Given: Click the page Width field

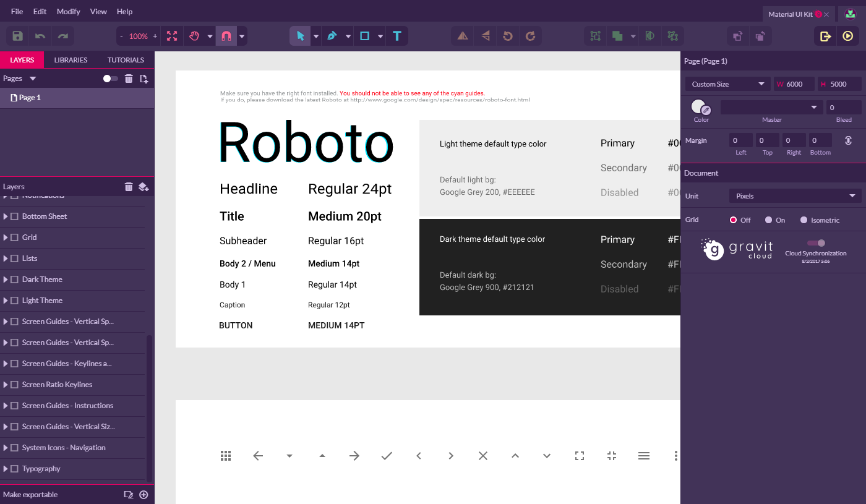Looking at the screenshot, I should tap(794, 84).
